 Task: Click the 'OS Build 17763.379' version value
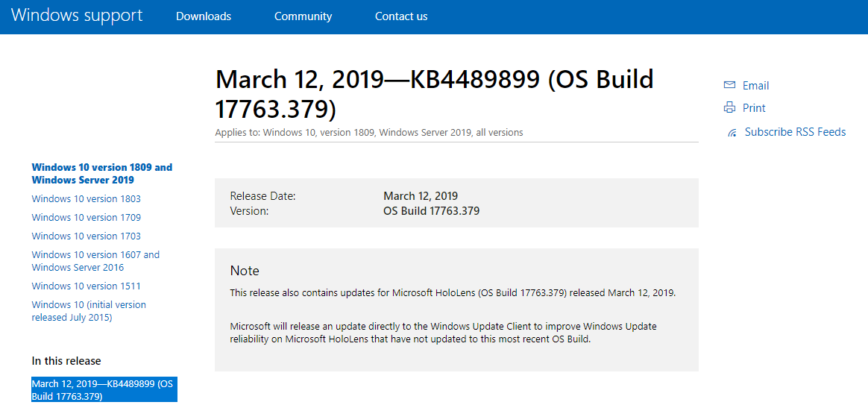tap(431, 211)
